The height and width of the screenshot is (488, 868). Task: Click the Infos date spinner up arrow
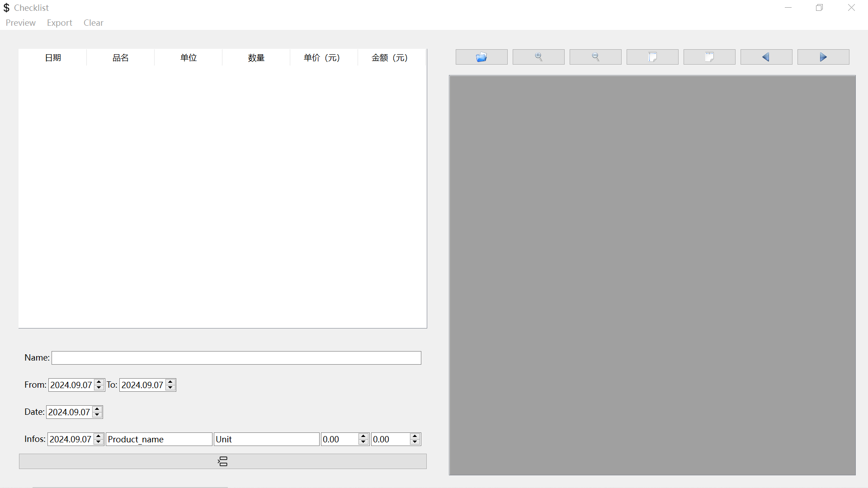click(x=99, y=436)
